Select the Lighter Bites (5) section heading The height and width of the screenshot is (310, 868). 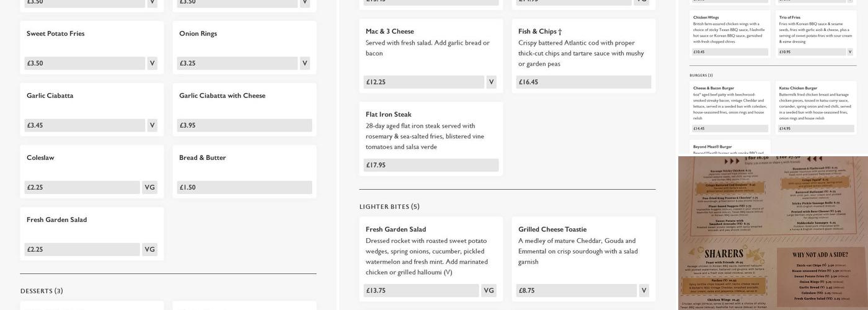pyautogui.click(x=389, y=206)
